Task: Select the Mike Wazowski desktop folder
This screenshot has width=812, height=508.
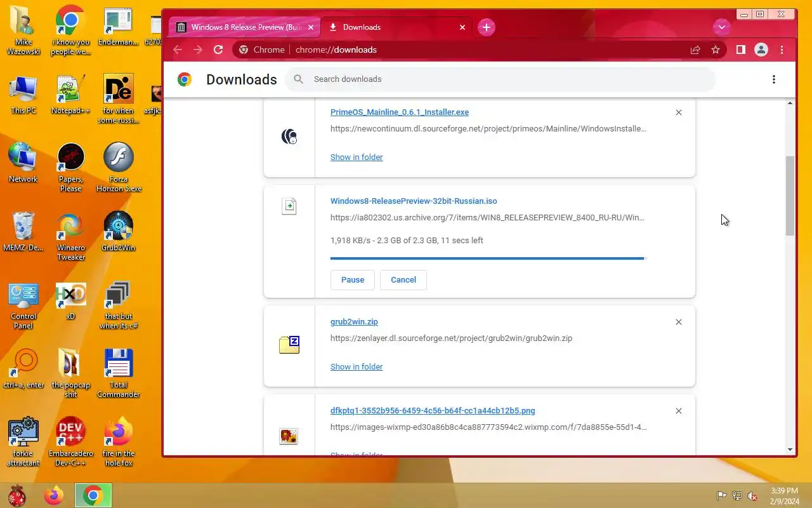Action: (x=23, y=30)
